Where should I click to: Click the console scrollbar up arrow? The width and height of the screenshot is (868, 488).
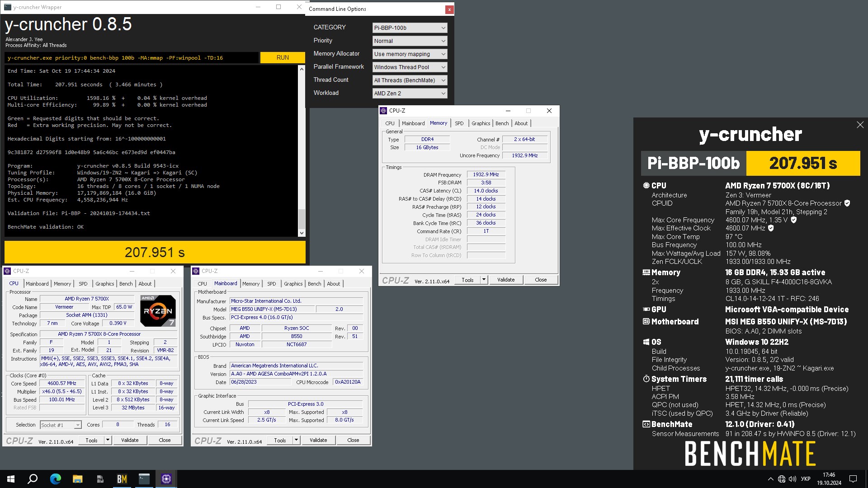tap(302, 69)
